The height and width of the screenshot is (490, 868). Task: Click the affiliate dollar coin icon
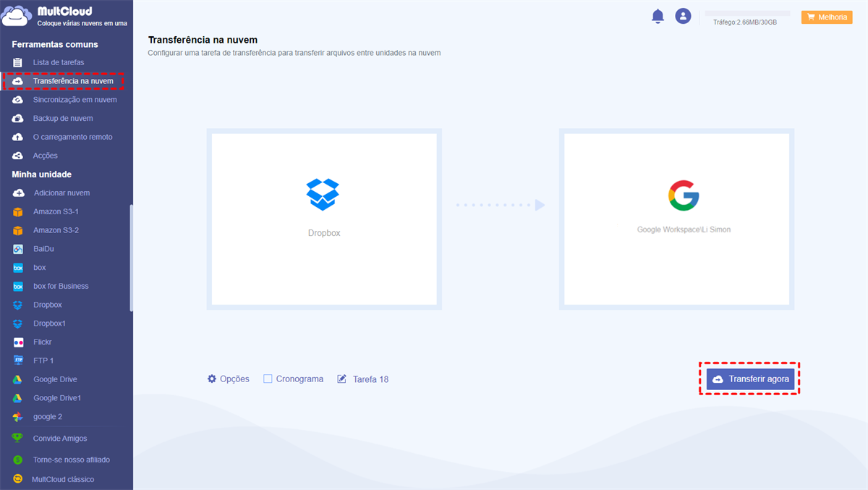click(x=18, y=460)
